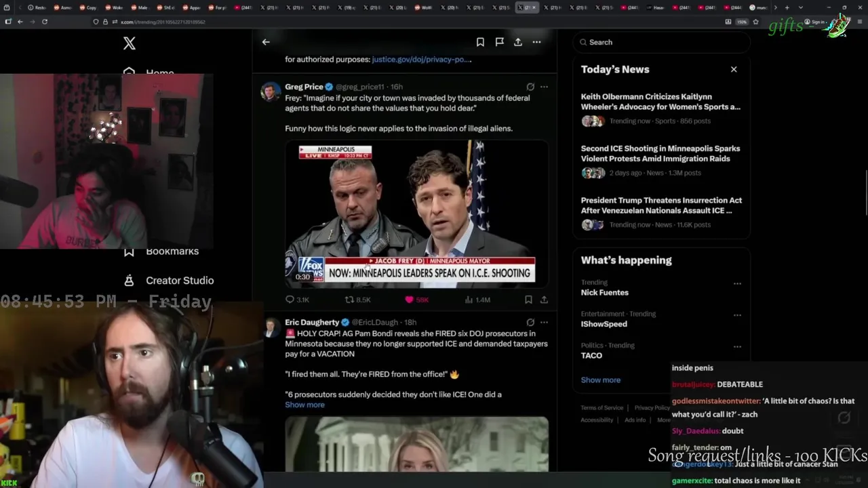Open the more options menu on Greg Price's post
868x488 pixels.
click(544, 87)
